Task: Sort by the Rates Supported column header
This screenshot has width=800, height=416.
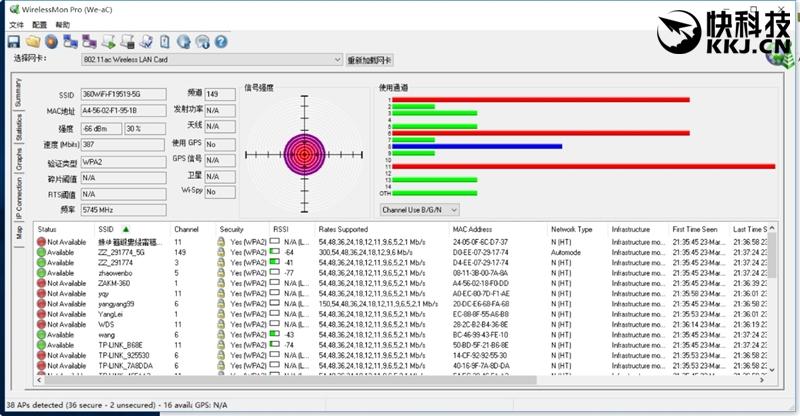Action: (343, 229)
